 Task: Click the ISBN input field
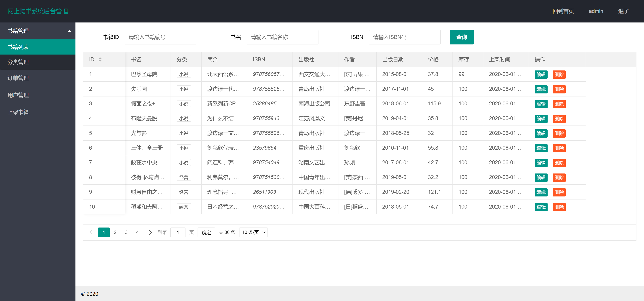pyautogui.click(x=405, y=37)
